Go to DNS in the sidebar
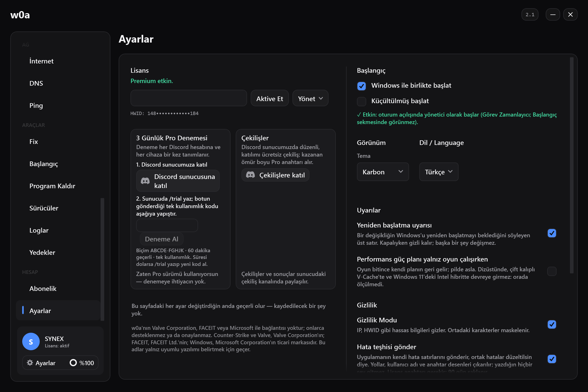This screenshot has height=392, width=588. 58,83
